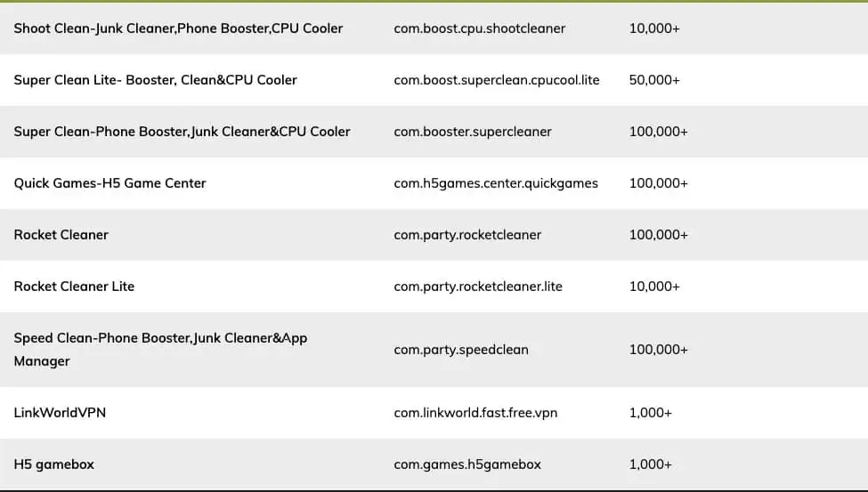Select the com.boost.superclean.cpucool.lite package name
The height and width of the screenshot is (492, 868).
[x=497, y=80]
